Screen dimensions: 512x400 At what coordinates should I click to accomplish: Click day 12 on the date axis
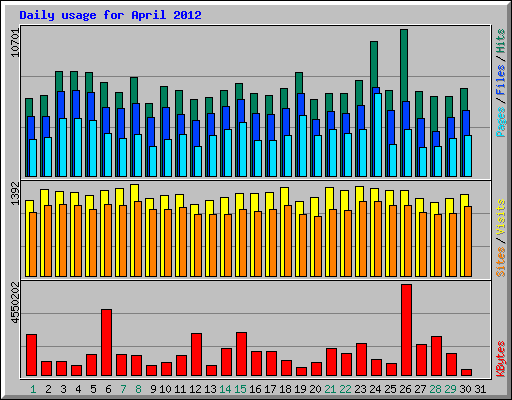[195, 389]
